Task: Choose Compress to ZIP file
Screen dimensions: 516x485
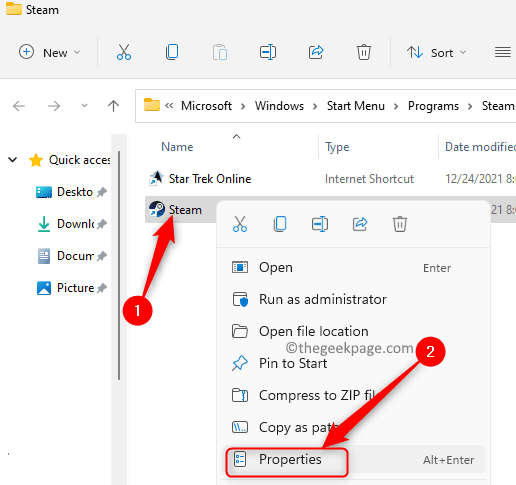Action: pos(353,395)
